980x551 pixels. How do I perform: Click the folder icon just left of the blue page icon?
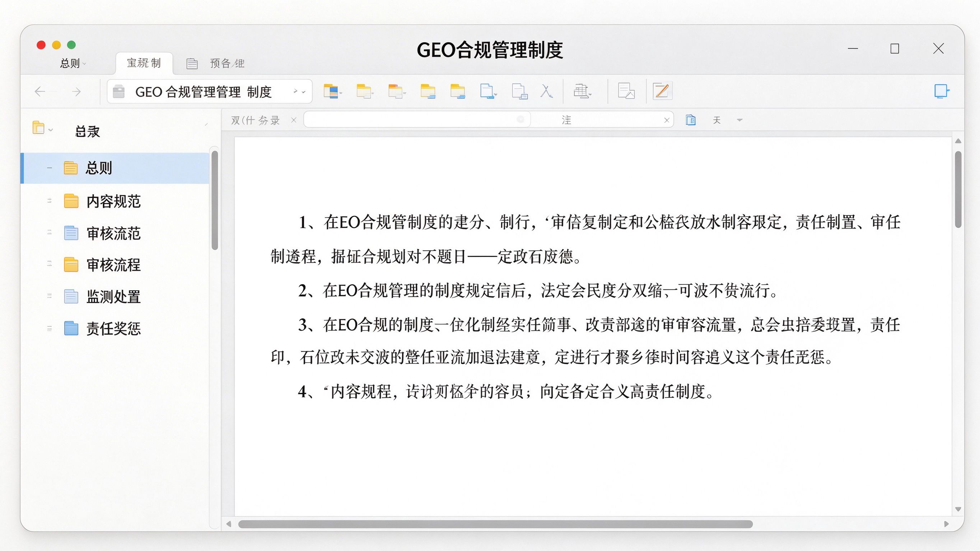[x=457, y=91]
